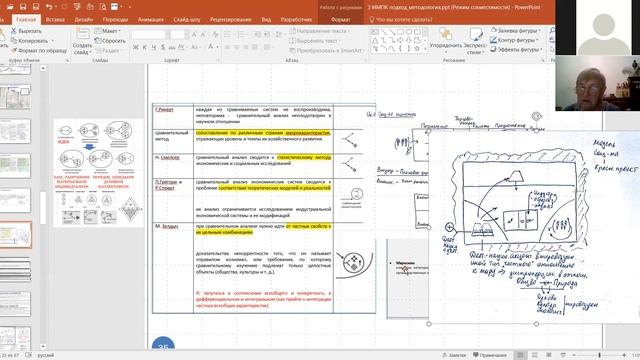Select the down arrow shape in gallery
The width and height of the screenshot is (640, 360).
(x=409, y=40)
